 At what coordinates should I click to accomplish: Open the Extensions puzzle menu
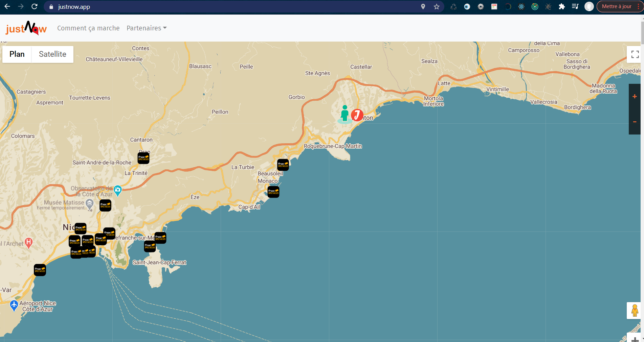[562, 7]
